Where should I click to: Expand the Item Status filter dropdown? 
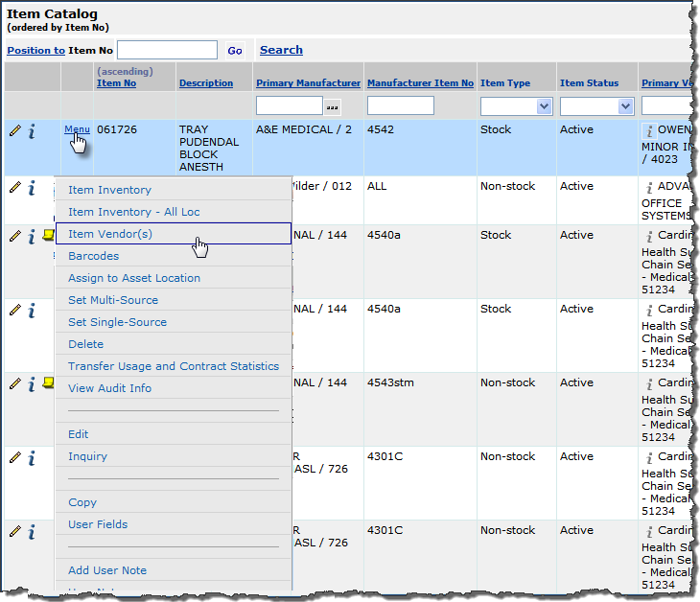(x=625, y=106)
